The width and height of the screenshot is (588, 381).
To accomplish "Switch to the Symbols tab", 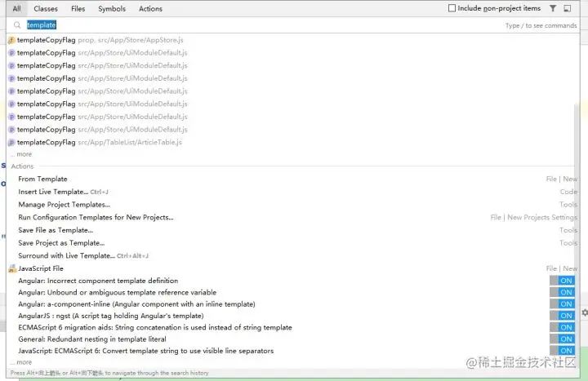I will tap(112, 9).
